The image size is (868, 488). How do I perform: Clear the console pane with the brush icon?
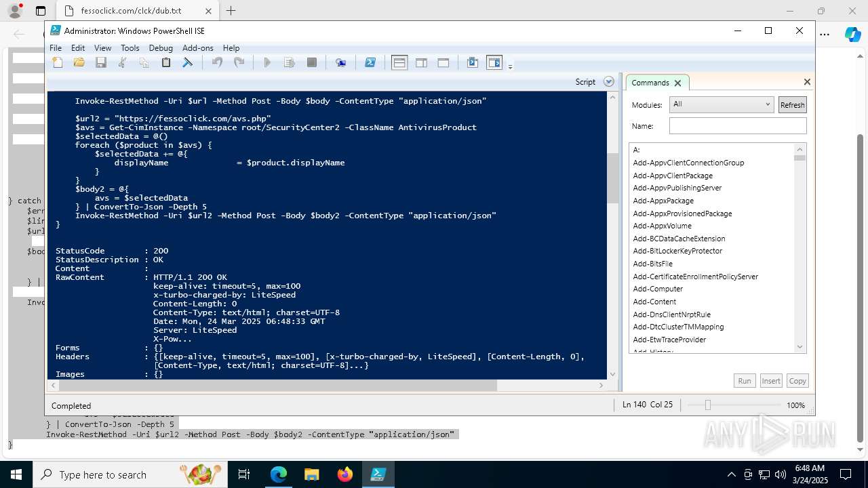188,62
